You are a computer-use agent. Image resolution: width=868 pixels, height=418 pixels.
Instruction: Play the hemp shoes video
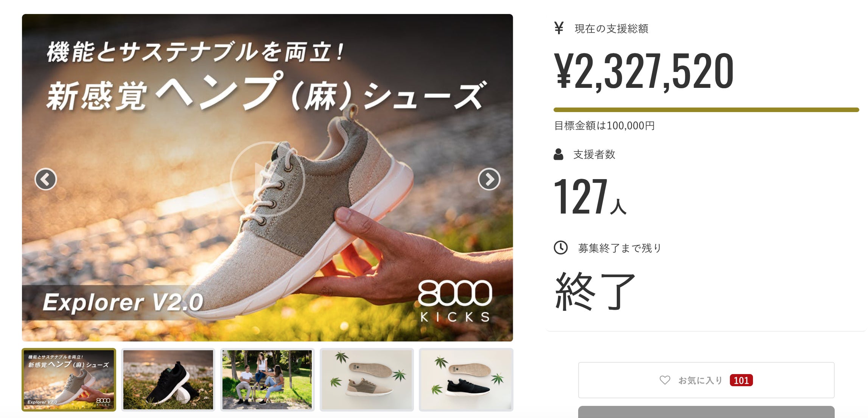tap(268, 179)
